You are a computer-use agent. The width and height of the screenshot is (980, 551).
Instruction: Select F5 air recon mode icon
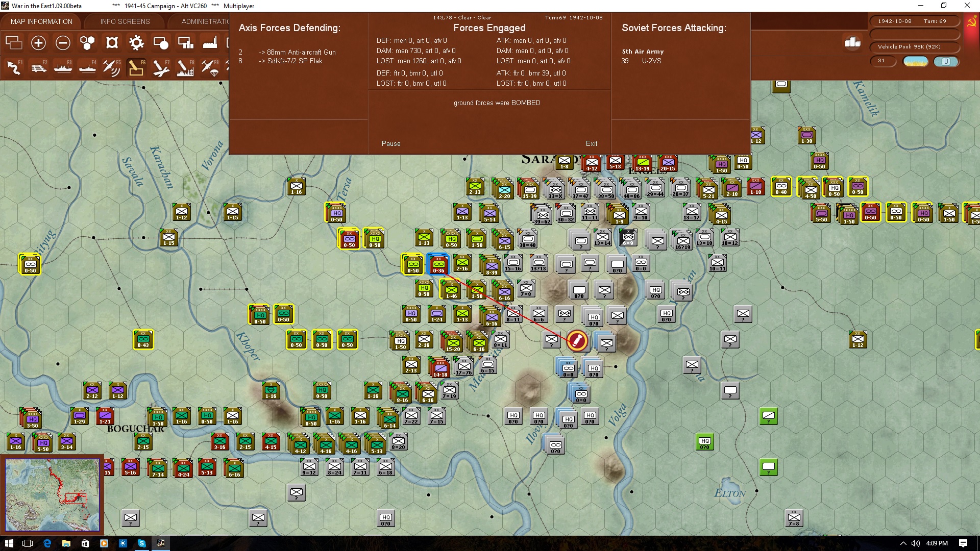pos(112,68)
